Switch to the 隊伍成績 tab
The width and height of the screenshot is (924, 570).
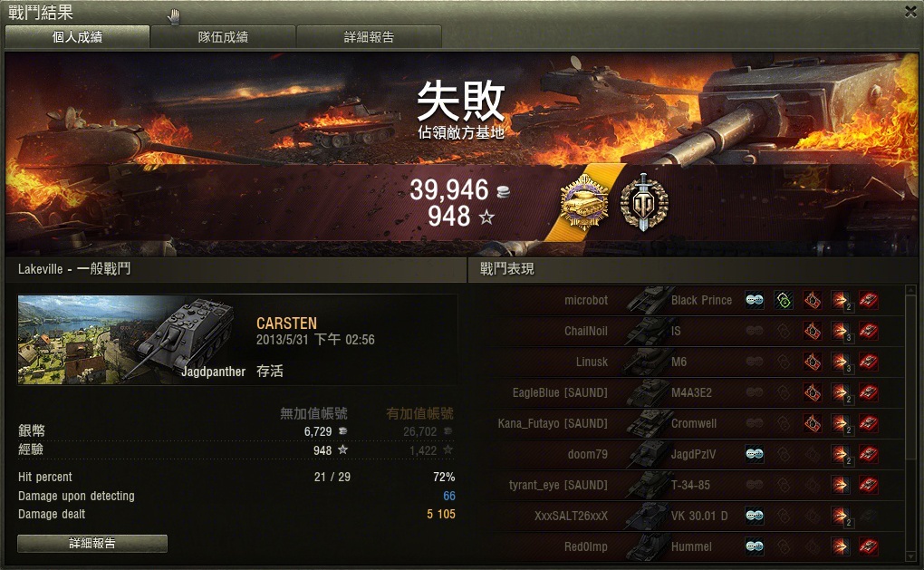pyautogui.click(x=223, y=36)
